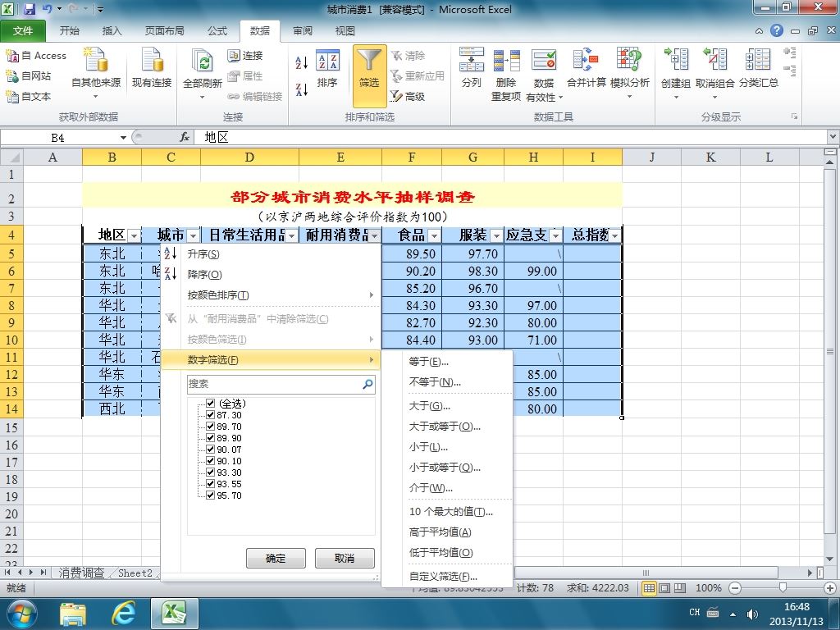Uncheck the 89.90 filter value
Image resolution: width=840 pixels, height=630 pixels.
tap(211, 438)
